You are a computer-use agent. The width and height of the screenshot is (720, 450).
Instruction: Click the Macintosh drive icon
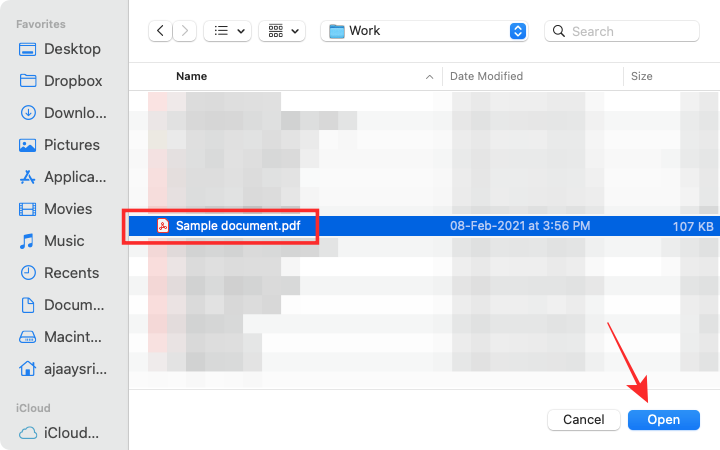28,338
